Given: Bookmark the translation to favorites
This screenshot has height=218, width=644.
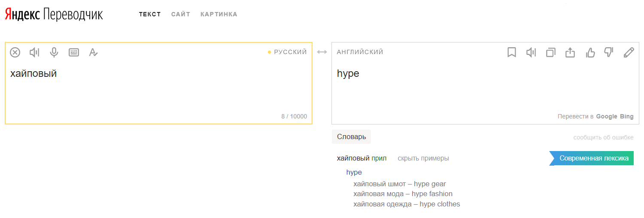Looking at the screenshot, I should tap(511, 52).
